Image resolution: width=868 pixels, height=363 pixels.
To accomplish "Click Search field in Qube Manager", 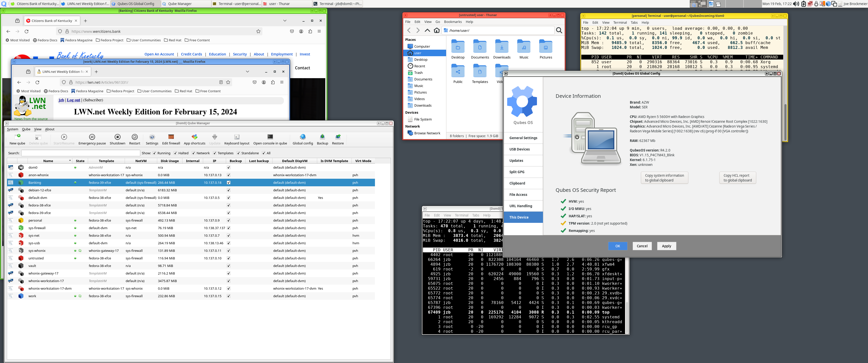I will (80, 153).
